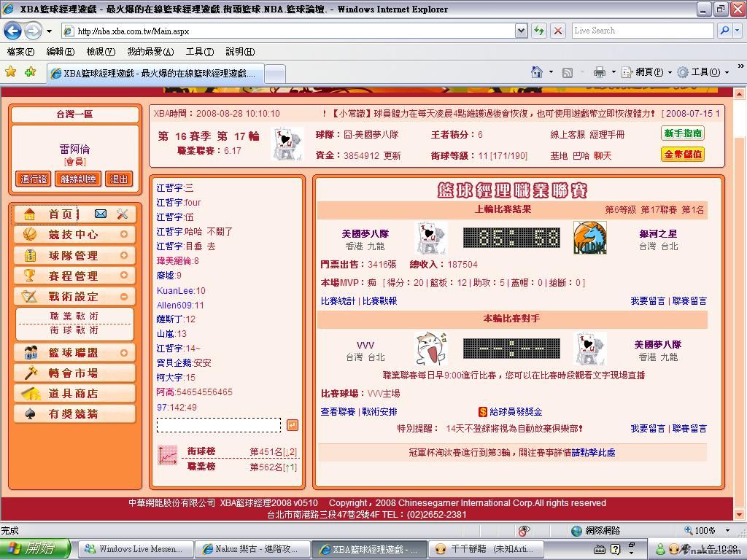Open the wrench settings icon in sidebar
Viewport: 747px width, 560px height.
(122, 214)
